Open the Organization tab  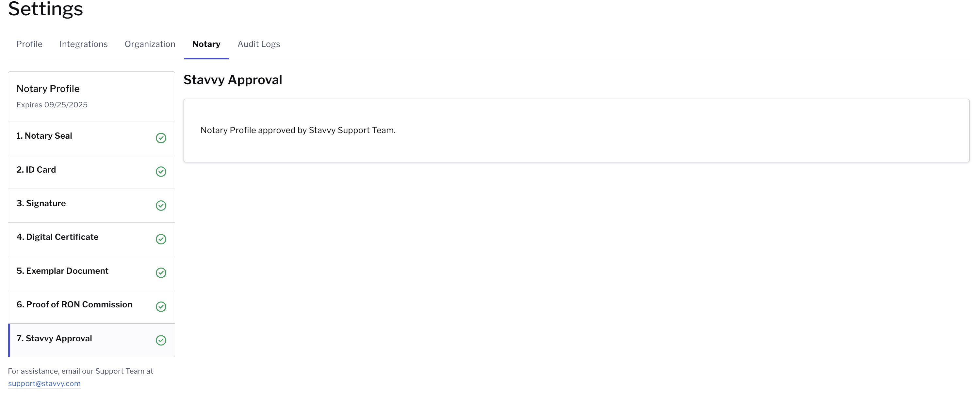pos(150,44)
